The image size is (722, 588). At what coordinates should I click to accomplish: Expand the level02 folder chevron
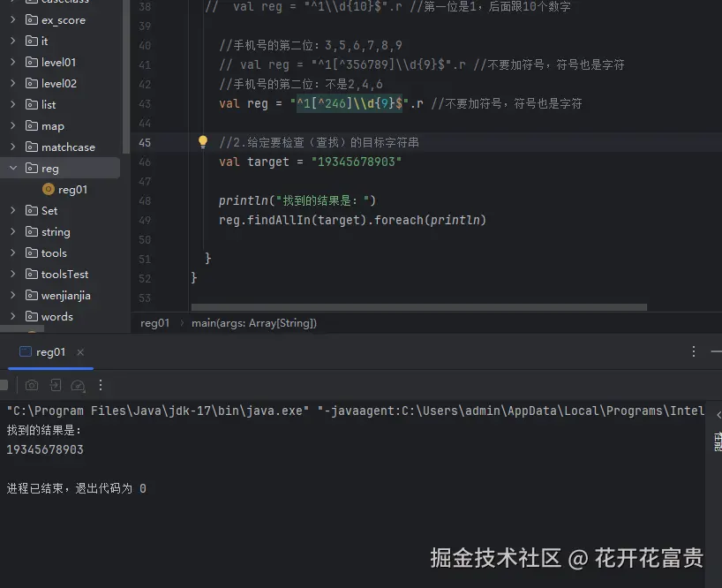[13, 83]
